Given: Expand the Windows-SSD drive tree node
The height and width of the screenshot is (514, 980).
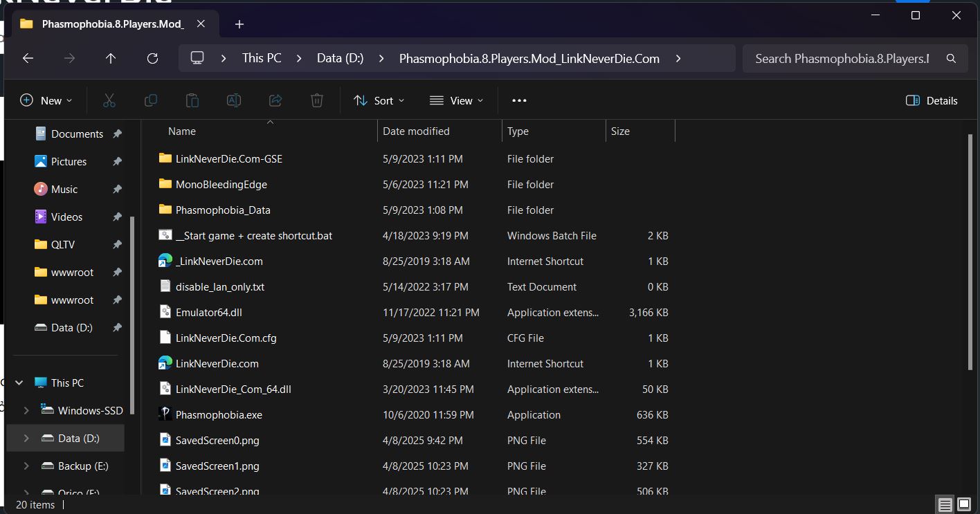Looking at the screenshot, I should 26,410.
